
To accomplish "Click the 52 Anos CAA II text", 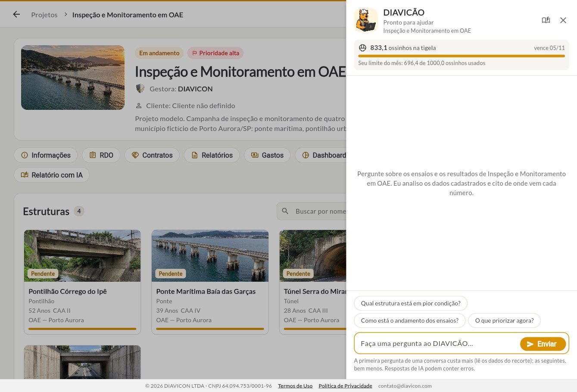I will 50,311.
